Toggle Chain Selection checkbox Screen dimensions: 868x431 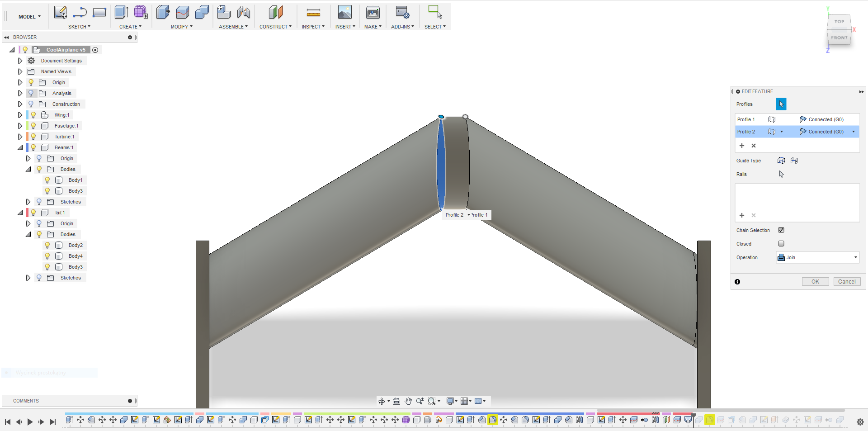click(781, 230)
